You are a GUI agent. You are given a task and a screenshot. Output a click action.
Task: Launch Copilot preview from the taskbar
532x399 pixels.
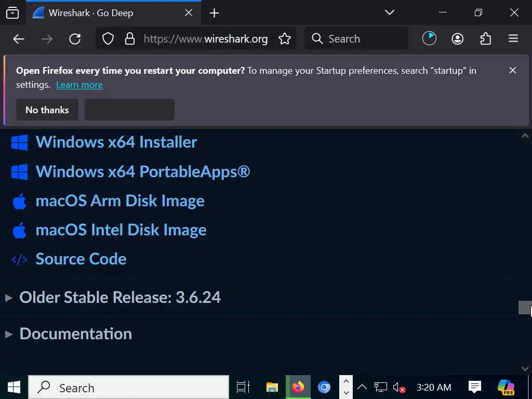[506, 387]
